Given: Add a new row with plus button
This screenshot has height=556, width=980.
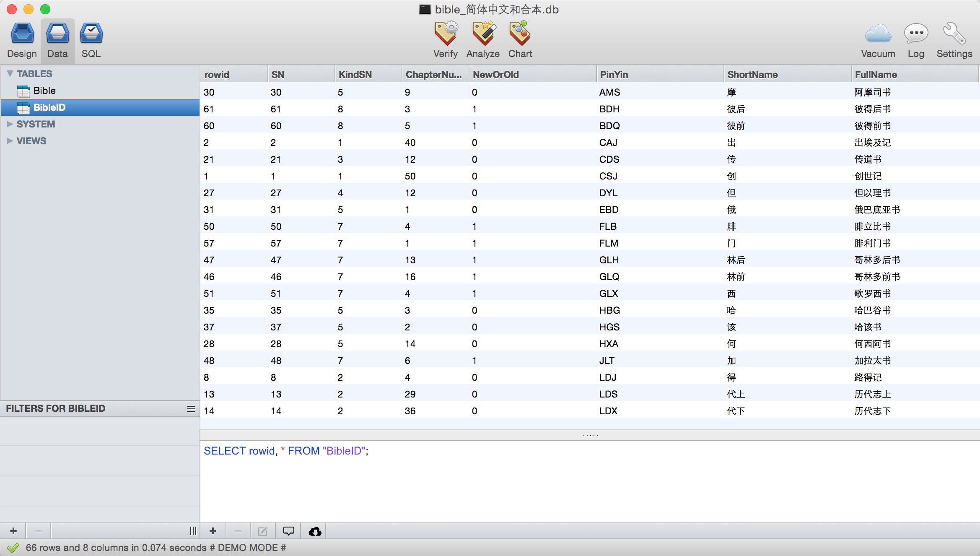Looking at the screenshot, I should tap(213, 531).
